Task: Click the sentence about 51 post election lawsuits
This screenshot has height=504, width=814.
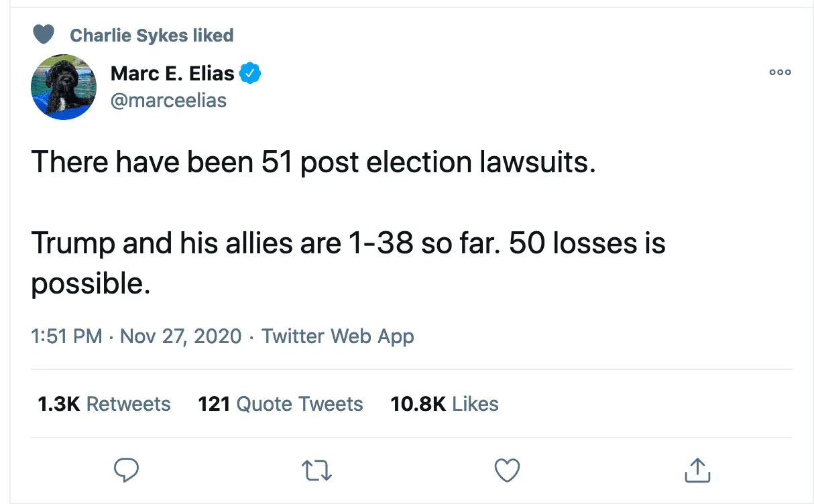Action: [313, 162]
